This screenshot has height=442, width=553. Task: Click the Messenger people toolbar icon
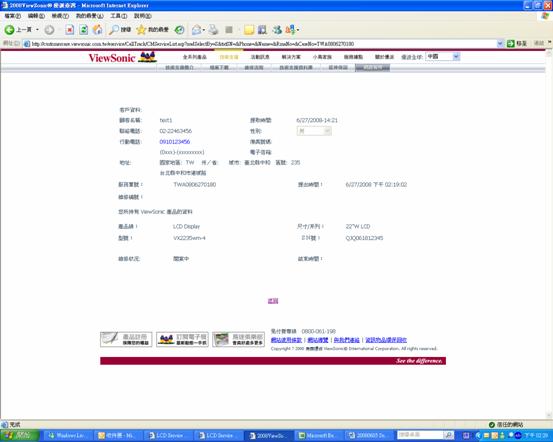[x=277, y=30]
